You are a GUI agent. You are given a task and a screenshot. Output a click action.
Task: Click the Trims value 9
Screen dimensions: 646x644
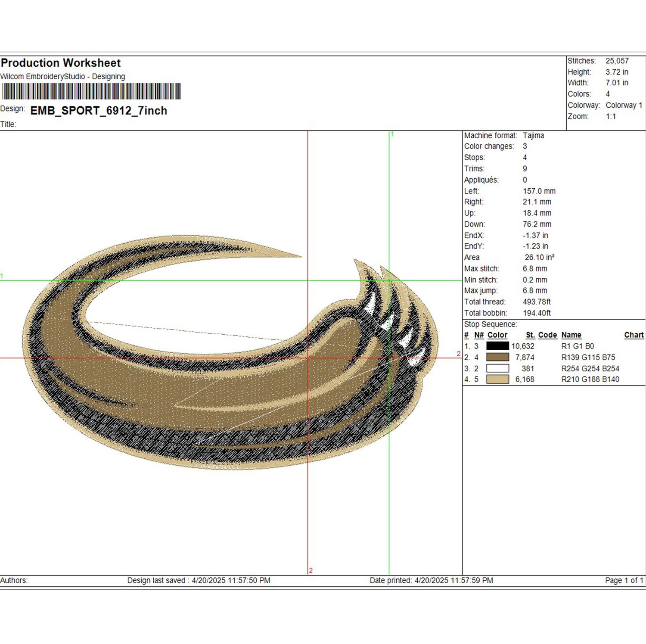[525, 169]
